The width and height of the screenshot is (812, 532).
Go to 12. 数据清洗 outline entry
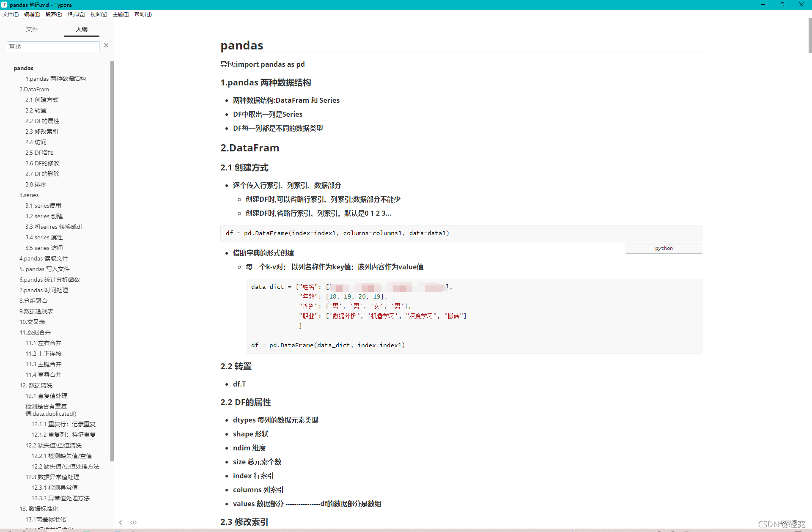click(x=36, y=385)
